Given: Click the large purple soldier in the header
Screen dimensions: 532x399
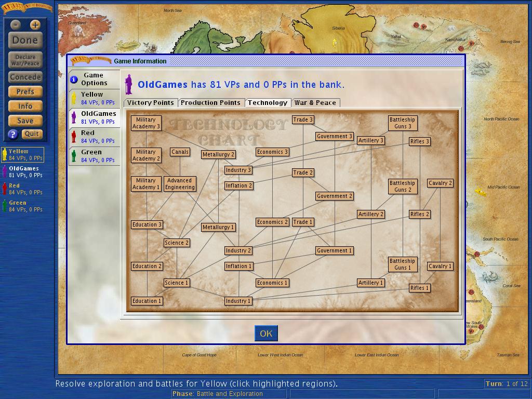Looking at the screenshot, I should click(x=129, y=84).
